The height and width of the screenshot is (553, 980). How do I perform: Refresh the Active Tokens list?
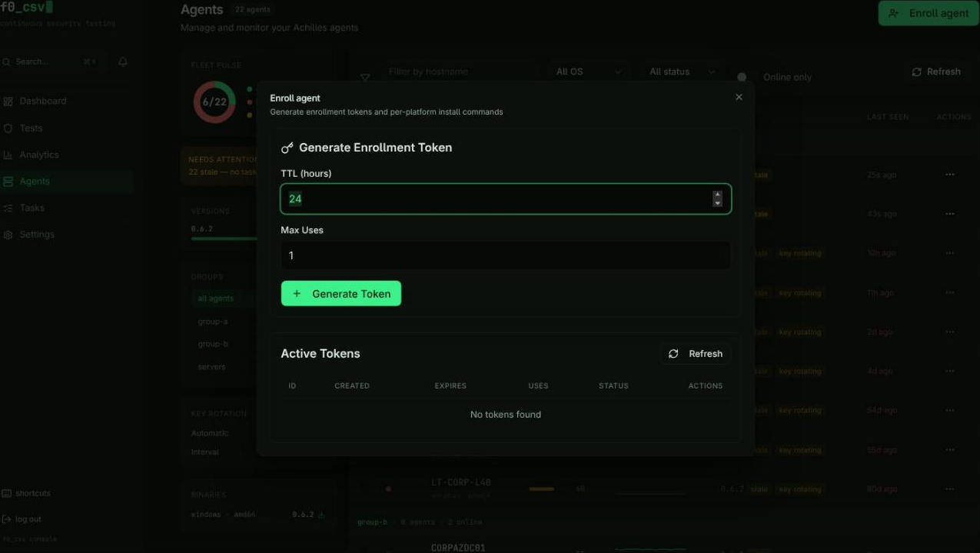696,354
